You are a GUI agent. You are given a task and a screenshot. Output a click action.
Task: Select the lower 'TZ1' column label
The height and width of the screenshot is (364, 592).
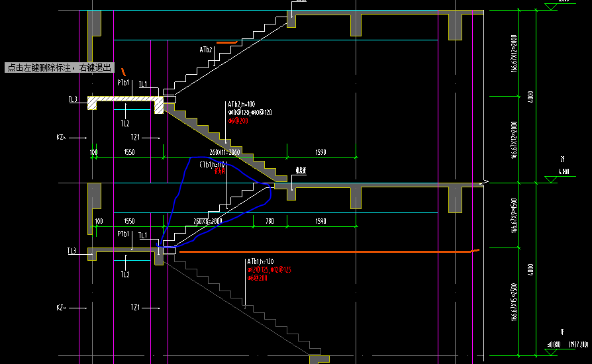135,308
